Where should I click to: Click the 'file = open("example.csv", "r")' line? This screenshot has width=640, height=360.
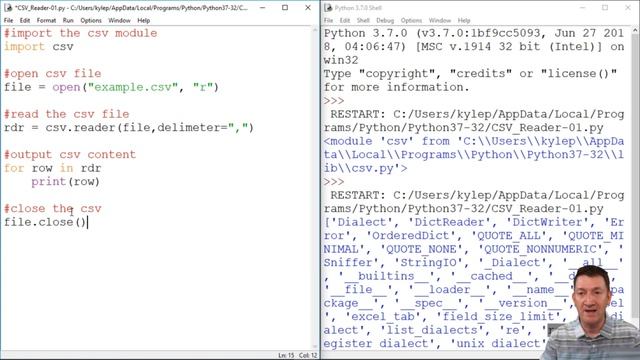[111, 87]
